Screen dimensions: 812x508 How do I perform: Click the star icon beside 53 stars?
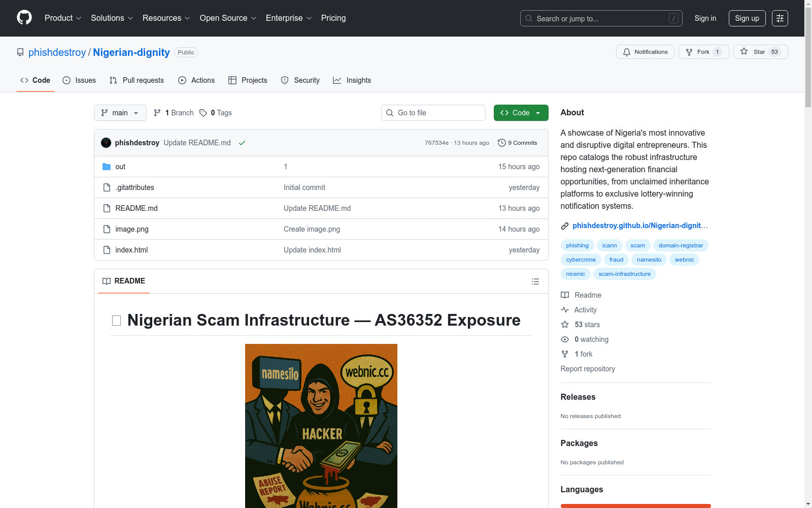[565, 325]
